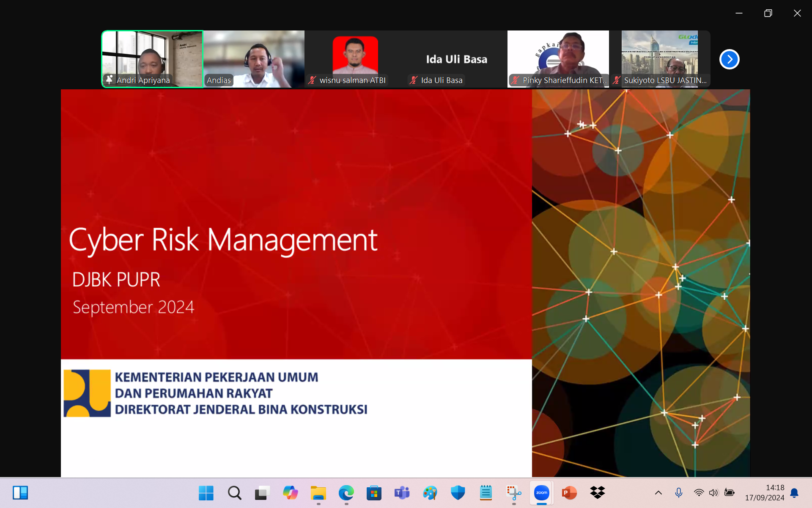Open Dropbox from taskbar
This screenshot has height=508, width=812.
597,493
